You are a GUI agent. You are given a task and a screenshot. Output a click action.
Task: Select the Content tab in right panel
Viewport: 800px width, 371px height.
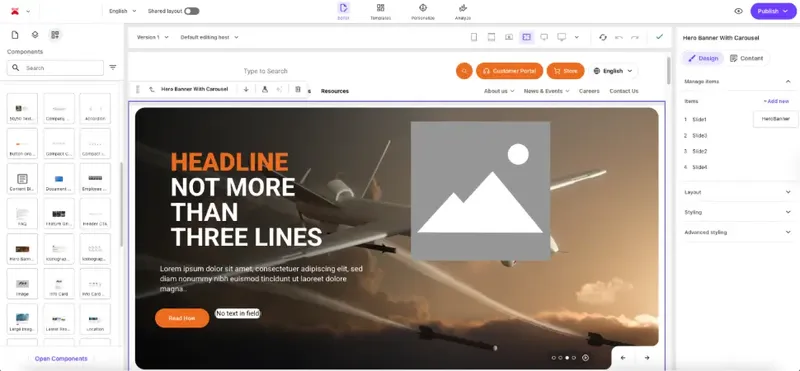[x=746, y=58]
